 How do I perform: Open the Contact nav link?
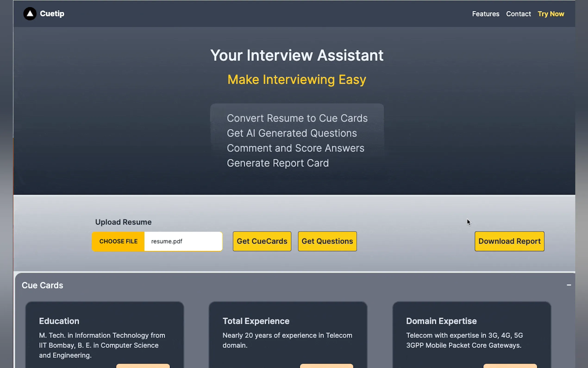(x=518, y=14)
